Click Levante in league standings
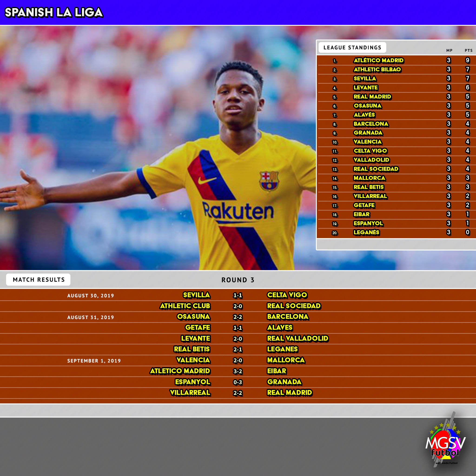The width and height of the screenshot is (476, 476). click(366, 87)
